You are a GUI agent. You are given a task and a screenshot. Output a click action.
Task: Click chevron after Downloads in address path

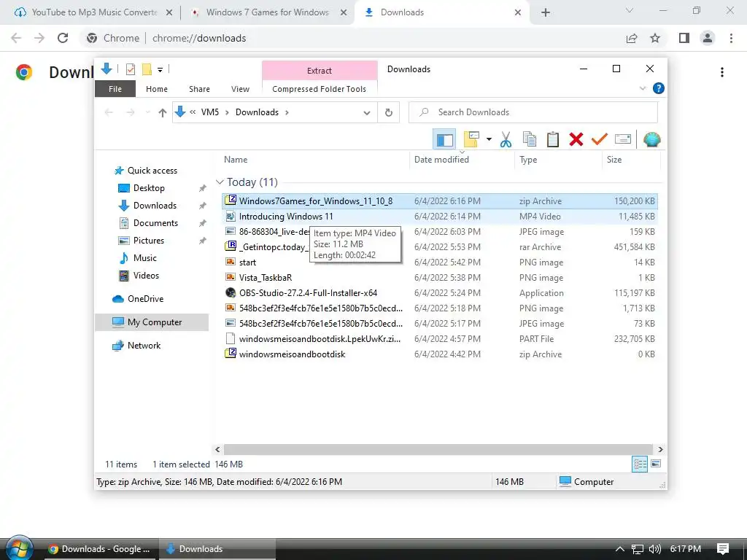[x=287, y=112]
